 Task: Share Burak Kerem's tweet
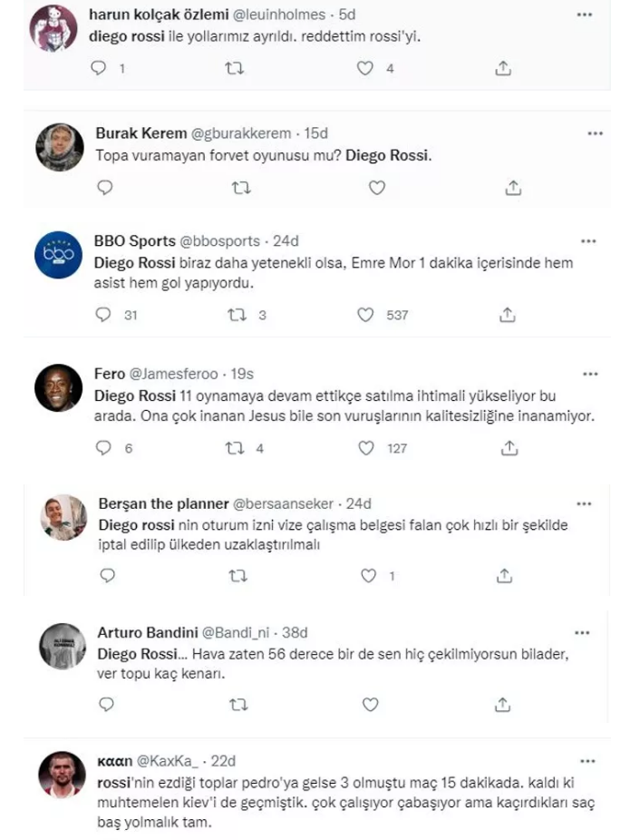pyautogui.click(x=513, y=188)
